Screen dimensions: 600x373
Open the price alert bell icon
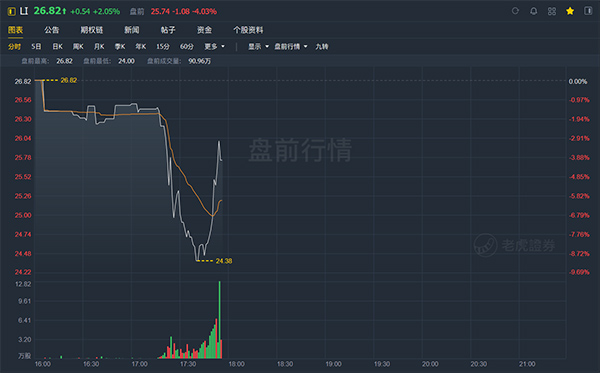[533, 11]
